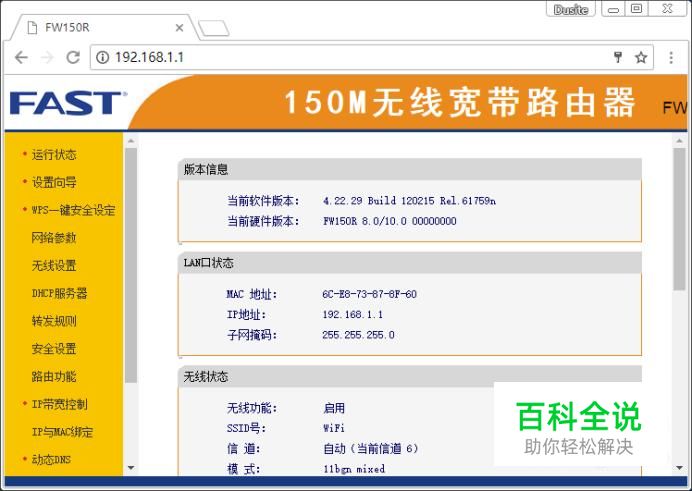Select the FW150R browser tab
692x491 pixels.
pos(104,27)
